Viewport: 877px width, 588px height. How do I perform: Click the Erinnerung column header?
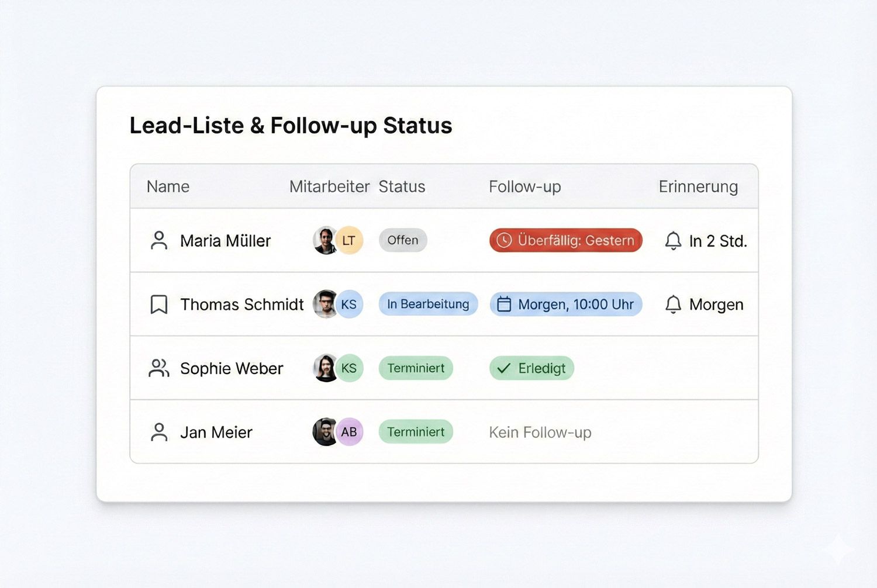[x=698, y=186]
